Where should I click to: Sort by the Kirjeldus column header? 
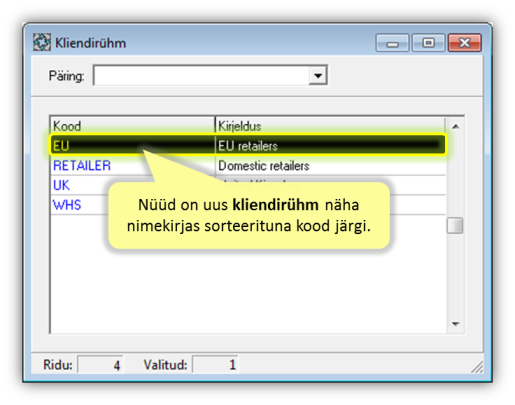point(330,126)
